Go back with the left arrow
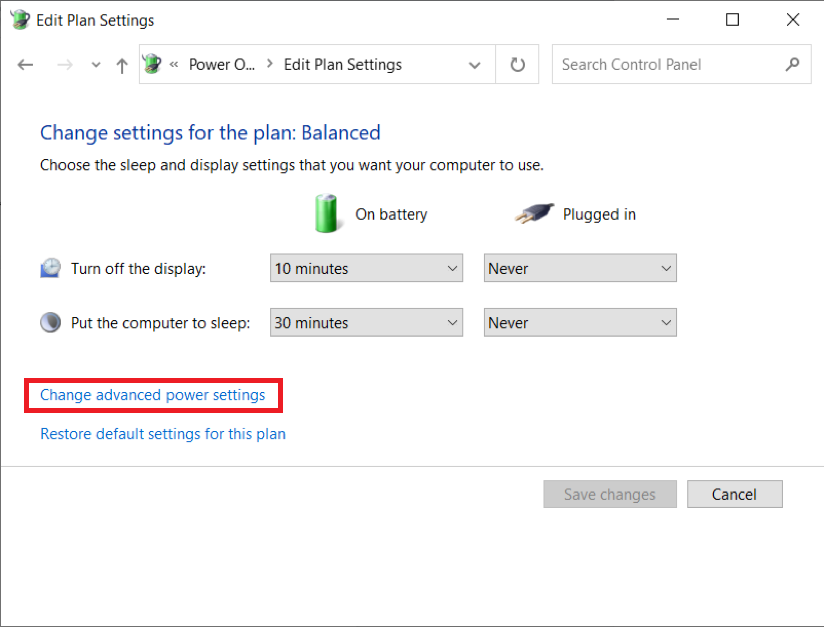The width and height of the screenshot is (824, 627). 25,65
